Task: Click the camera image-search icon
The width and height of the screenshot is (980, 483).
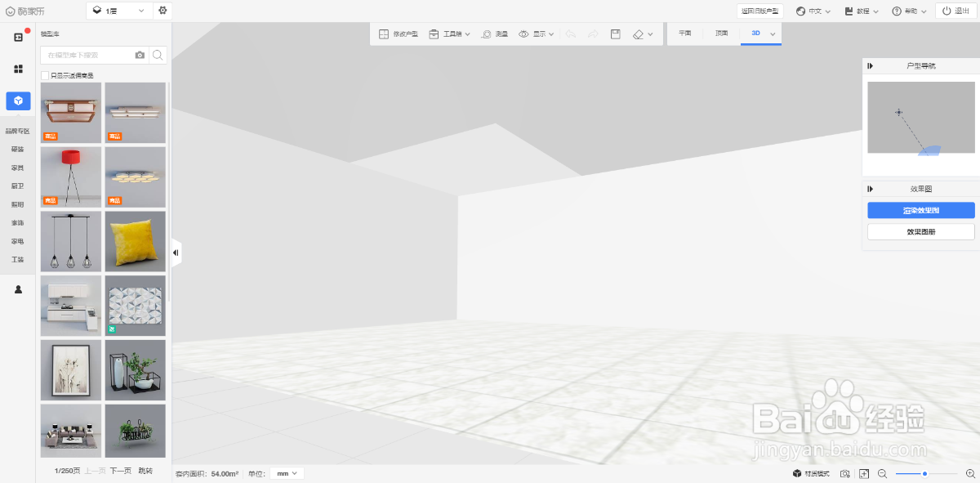Action: pos(140,55)
